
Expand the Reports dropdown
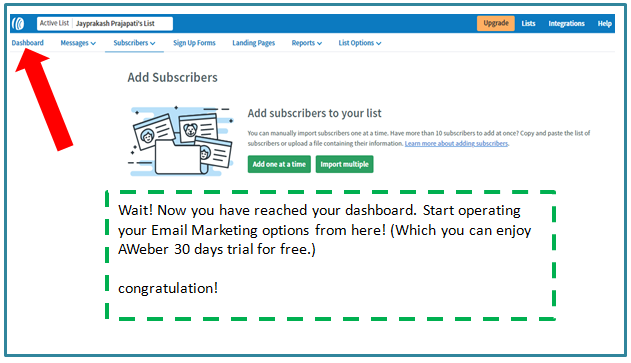click(x=307, y=43)
